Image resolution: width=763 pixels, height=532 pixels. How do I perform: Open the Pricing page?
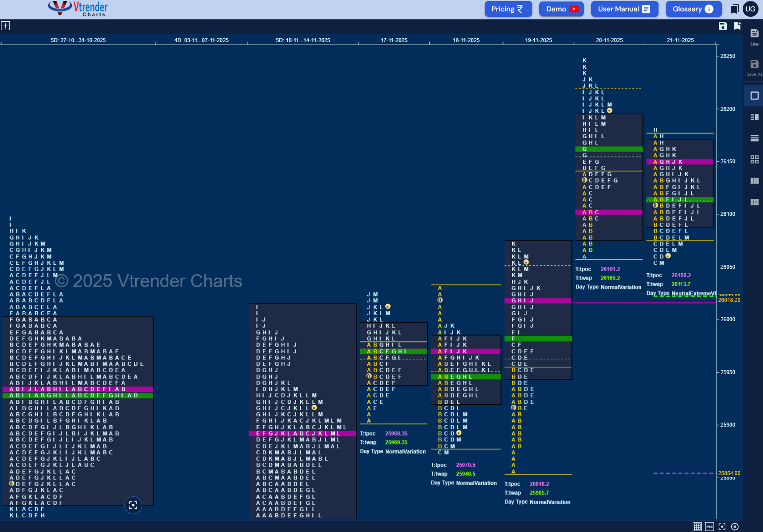pos(508,9)
